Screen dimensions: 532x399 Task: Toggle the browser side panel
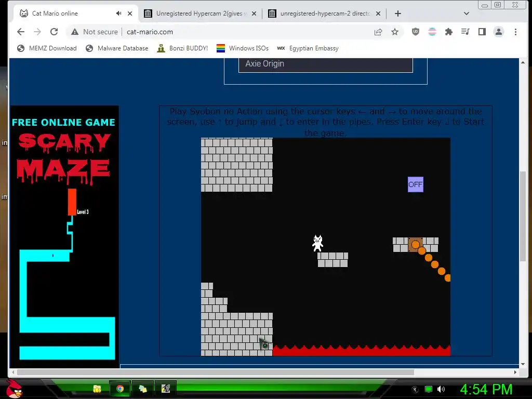click(482, 32)
